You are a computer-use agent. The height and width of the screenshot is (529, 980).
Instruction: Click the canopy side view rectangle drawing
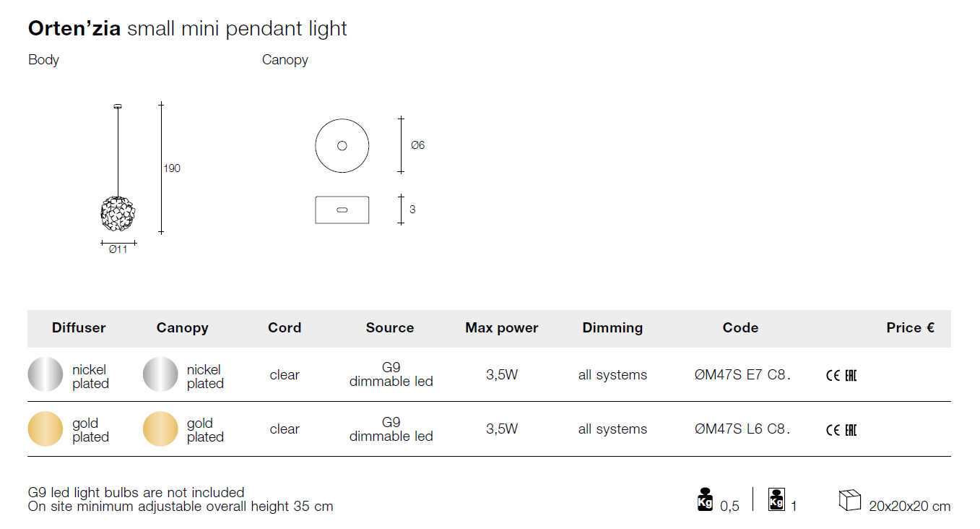[x=342, y=210]
